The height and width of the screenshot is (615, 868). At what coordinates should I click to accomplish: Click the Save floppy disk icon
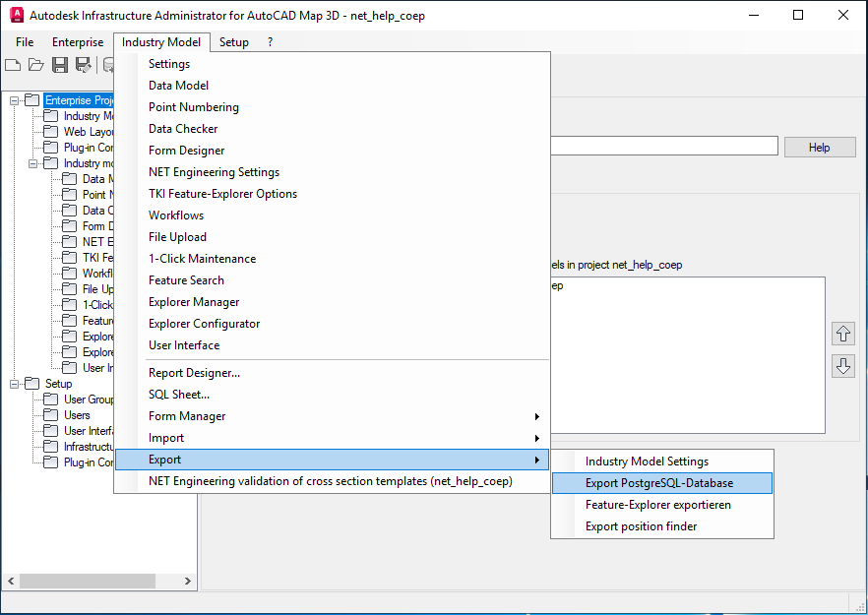click(60, 65)
